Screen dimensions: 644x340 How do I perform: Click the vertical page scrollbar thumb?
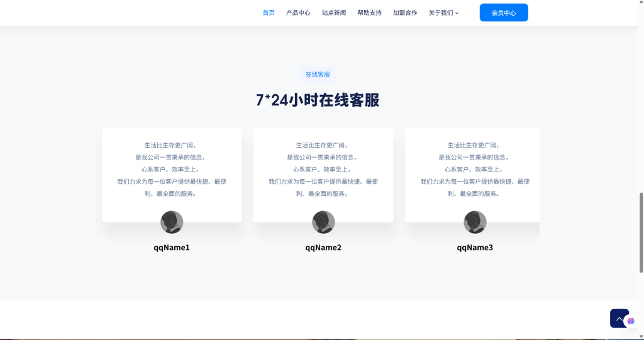pos(641,233)
